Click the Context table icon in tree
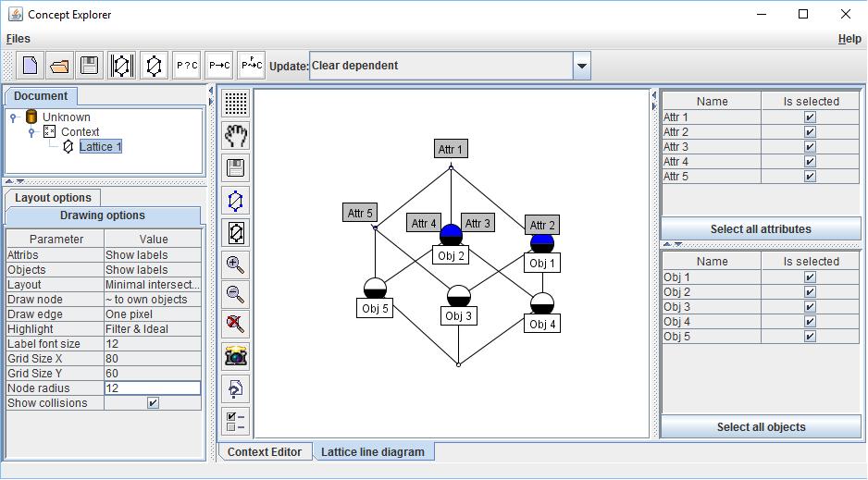Viewport: 868px width, 480px height. pyautogui.click(x=49, y=131)
